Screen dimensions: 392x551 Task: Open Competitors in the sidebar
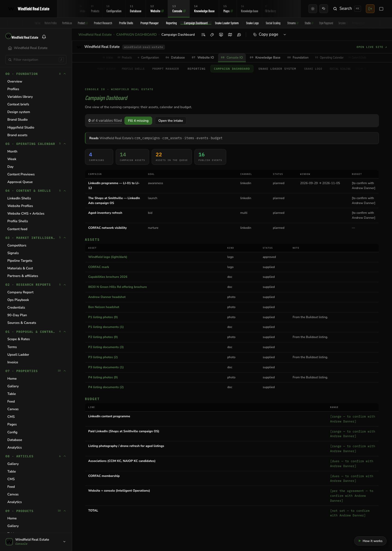[x=17, y=245]
